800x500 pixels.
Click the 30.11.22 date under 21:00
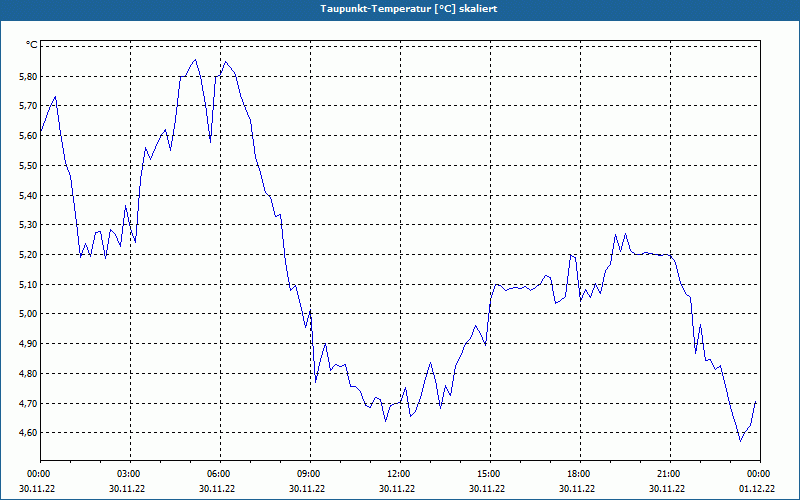click(x=667, y=489)
